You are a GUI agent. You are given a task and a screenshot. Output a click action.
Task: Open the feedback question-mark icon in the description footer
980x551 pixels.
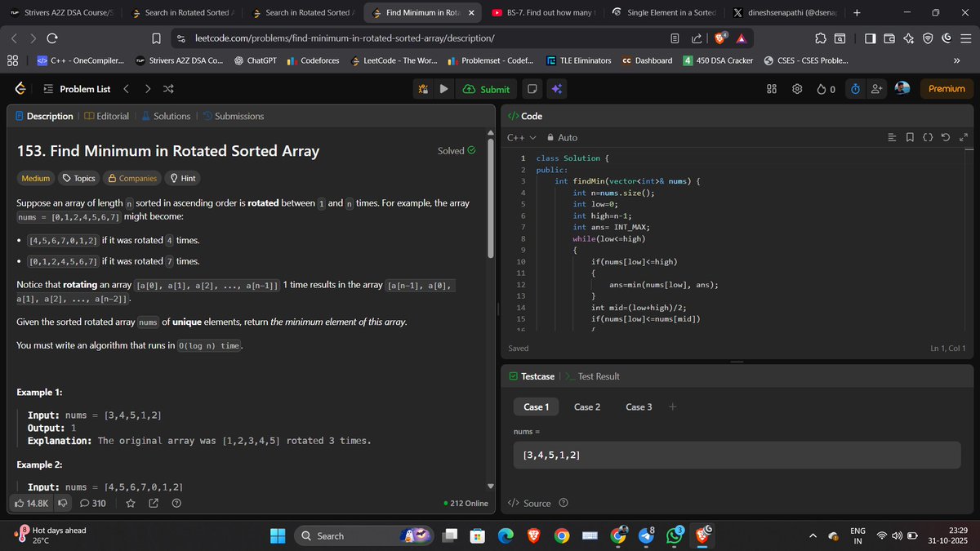176,503
